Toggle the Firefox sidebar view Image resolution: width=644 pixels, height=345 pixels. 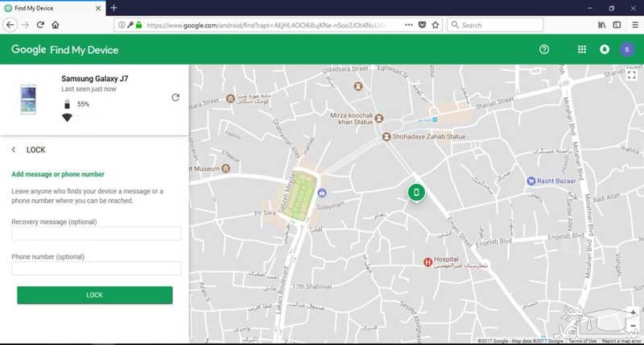click(617, 25)
